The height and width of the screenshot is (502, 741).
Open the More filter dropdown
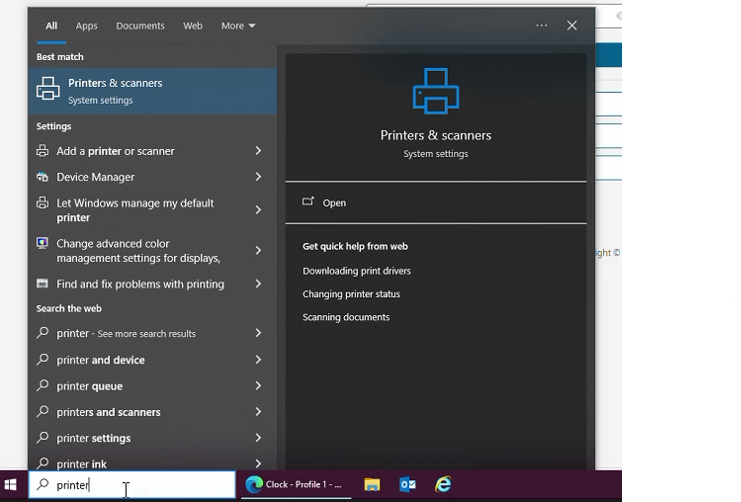(x=238, y=26)
